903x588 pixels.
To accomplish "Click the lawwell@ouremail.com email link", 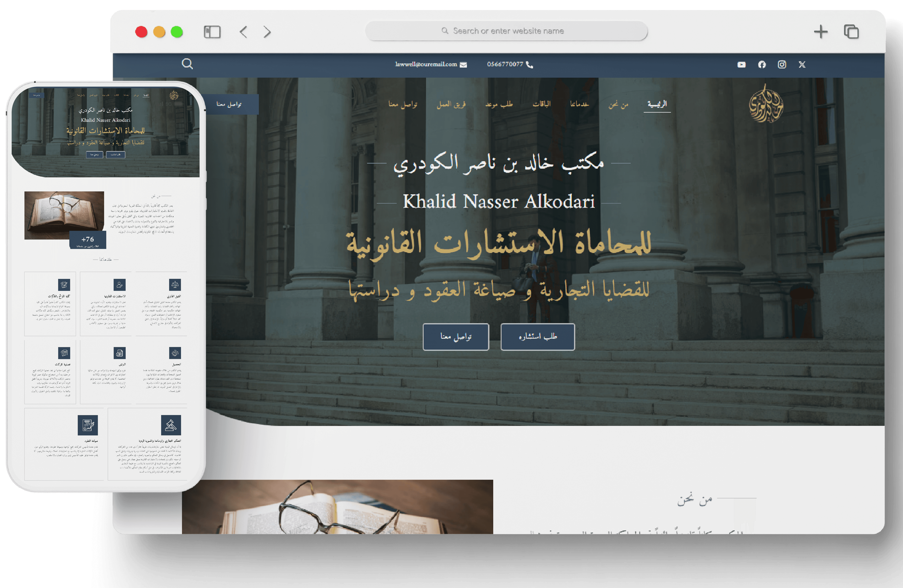I will (x=426, y=64).
